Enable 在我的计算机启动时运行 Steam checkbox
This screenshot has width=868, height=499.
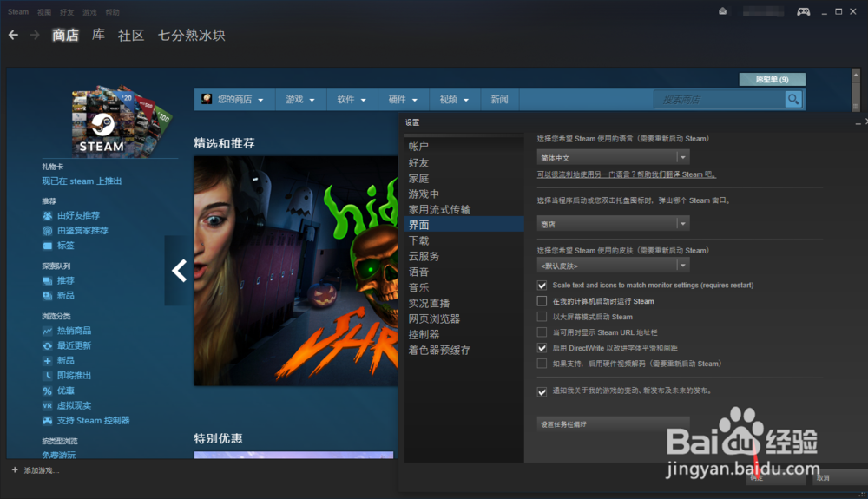pos(542,301)
